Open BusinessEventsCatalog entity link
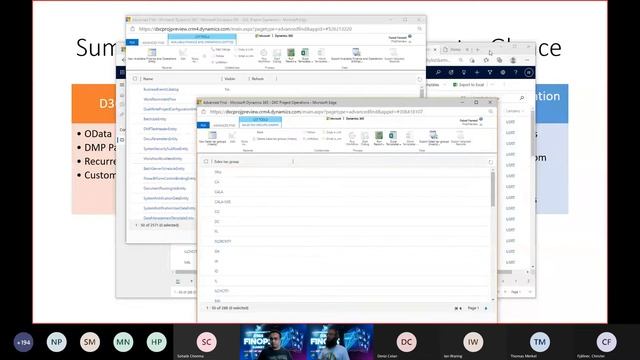This screenshot has height=360, width=640. (161, 89)
